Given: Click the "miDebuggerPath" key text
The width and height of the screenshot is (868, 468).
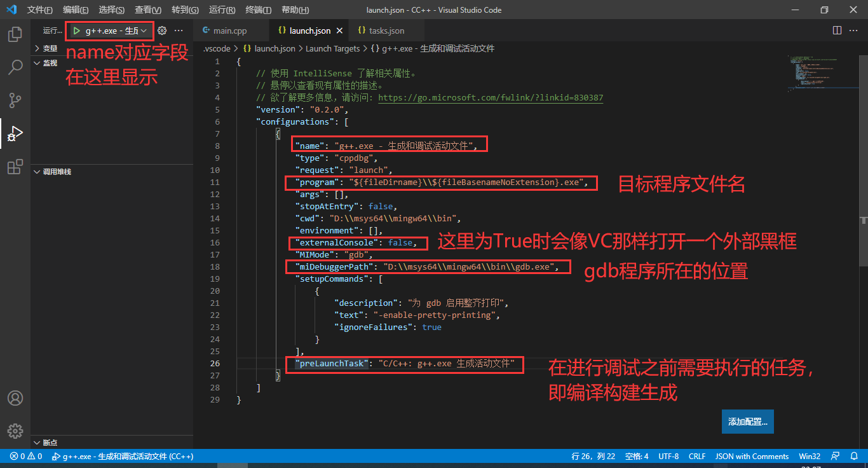Looking at the screenshot, I should pos(334,267).
